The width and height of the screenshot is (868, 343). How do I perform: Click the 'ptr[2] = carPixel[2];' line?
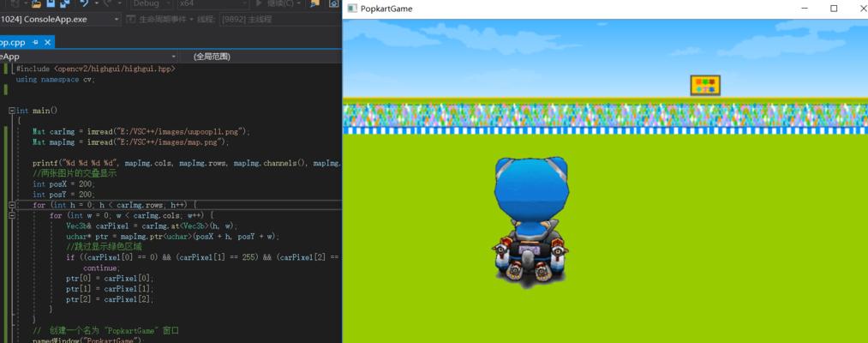click(110, 299)
